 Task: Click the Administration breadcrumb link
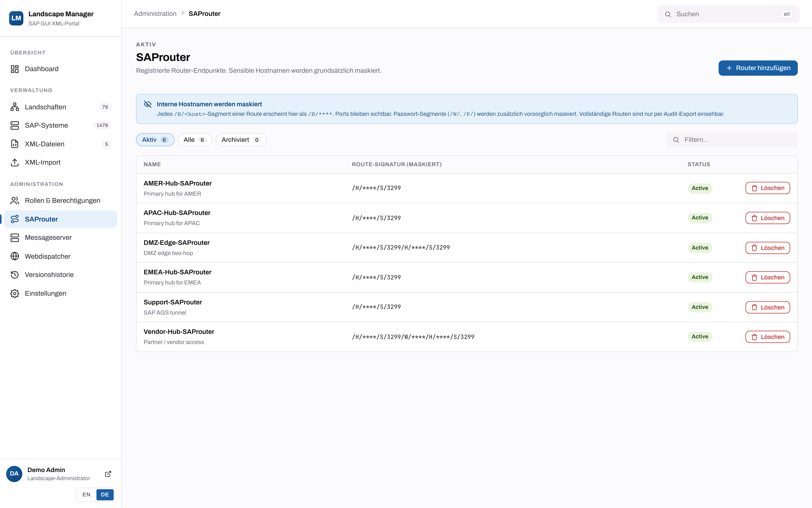(155, 13)
